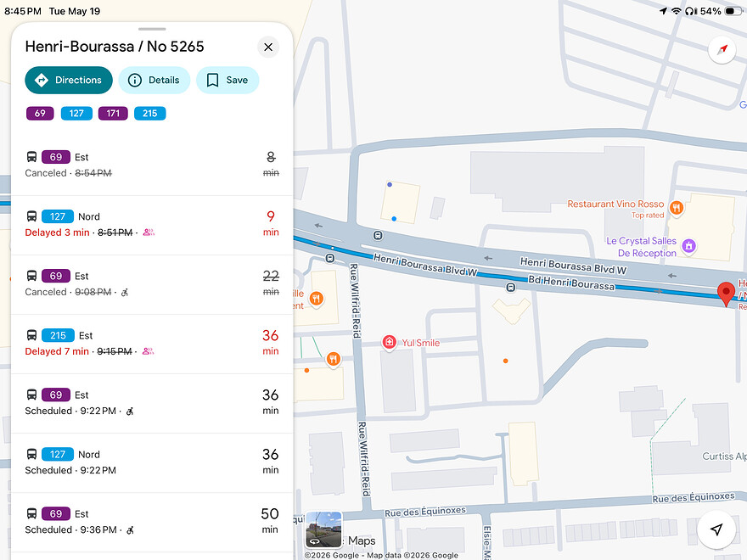Open the 69 Est 9:22 PM scheduled departure

(152, 403)
